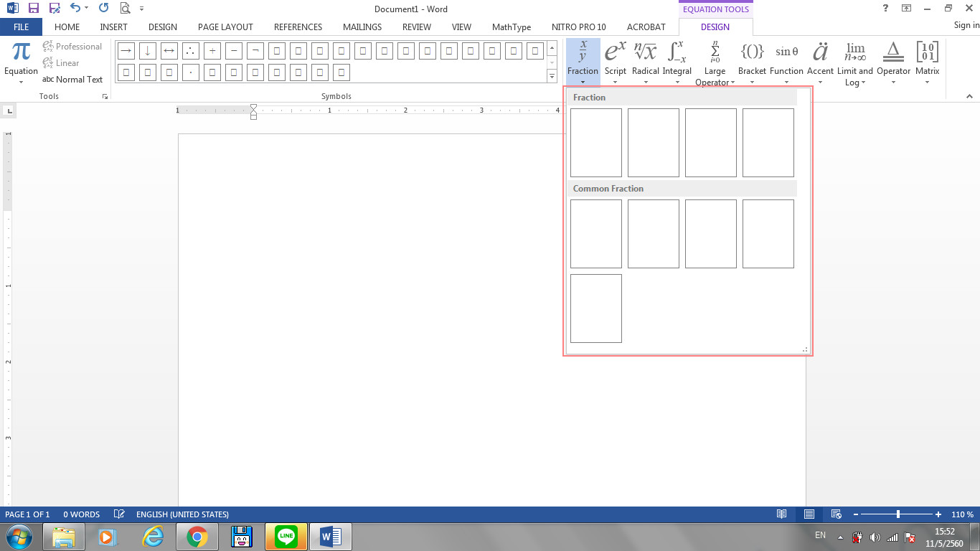
Task: Customize Quick Access Toolbar dropdown arrow
Action: tap(142, 9)
